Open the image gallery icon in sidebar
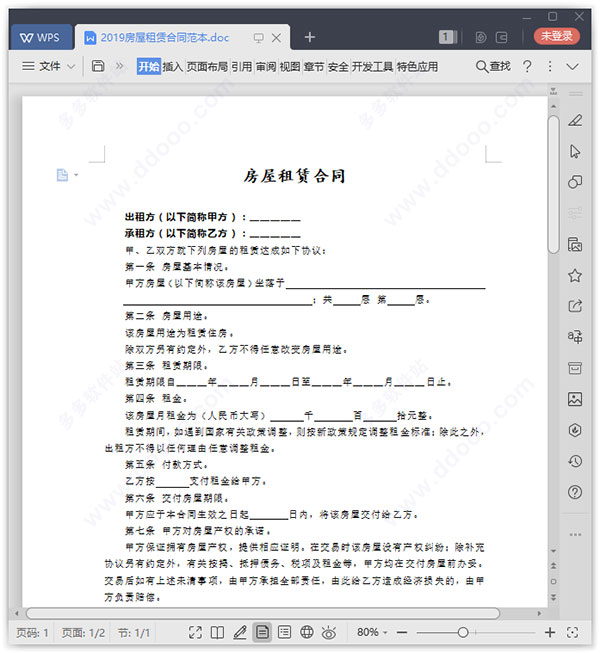 point(575,399)
